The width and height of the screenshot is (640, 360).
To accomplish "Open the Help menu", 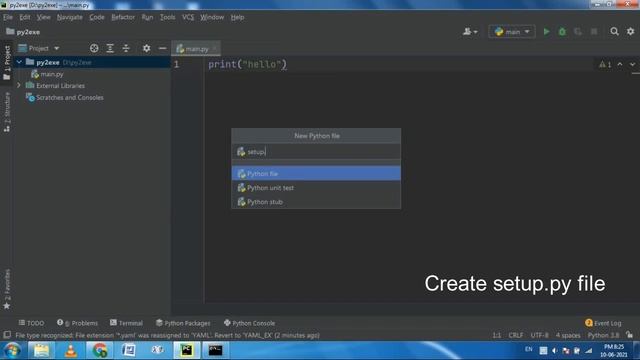I will click(x=237, y=17).
